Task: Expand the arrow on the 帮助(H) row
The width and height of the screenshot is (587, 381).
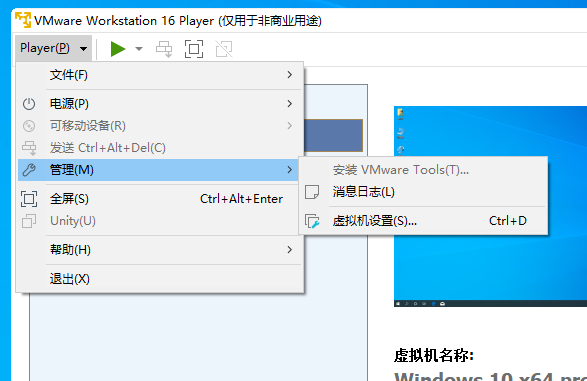Action: (289, 250)
